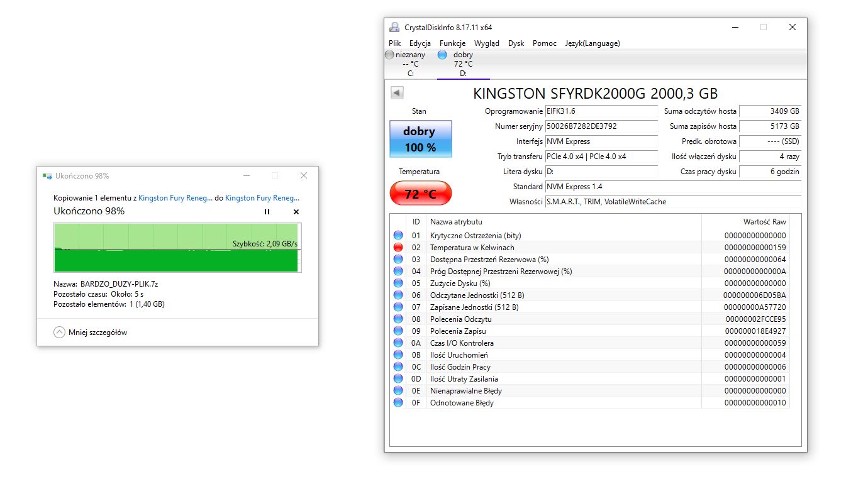868x484 pixels.
Task: Click the Oprogramowanie field EIFK31.6
Action: (x=601, y=111)
